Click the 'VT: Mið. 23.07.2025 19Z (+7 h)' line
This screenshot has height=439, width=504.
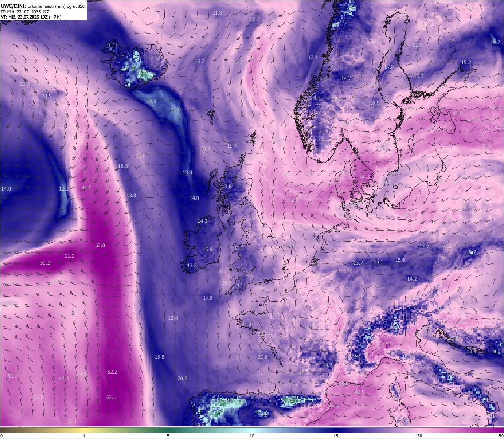[31, 17]
